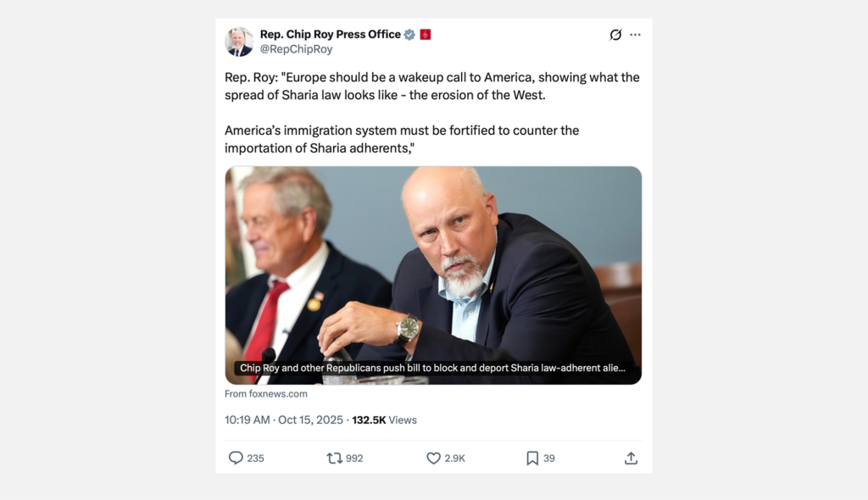The height and width of the screenshot is (500, 868).
Task: Share post using the upload arrow icon
Action: [631, 458]
